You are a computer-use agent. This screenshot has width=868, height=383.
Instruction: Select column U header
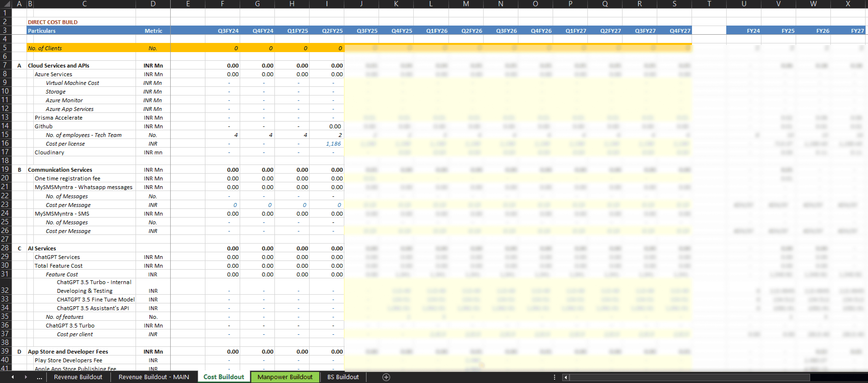pyautogui.click(x=744, y=4)
